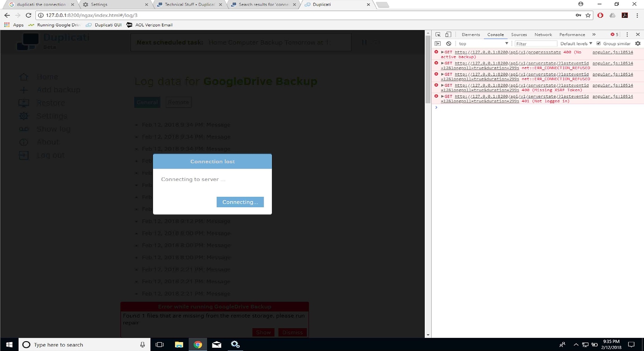This screenshot has height=351, width=644.
Task: Click the Connection lost progress bar
Action: tap(212, 161)
